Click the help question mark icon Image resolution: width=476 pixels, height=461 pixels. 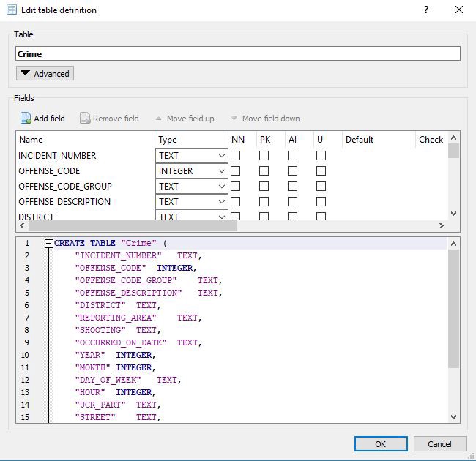point(426,10)
